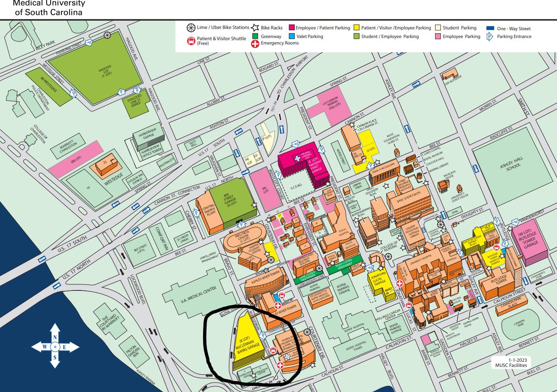Click the Student / Employee Parking olive swatch
The height and width of the screenshot is (392, 557).
(356, 36)
